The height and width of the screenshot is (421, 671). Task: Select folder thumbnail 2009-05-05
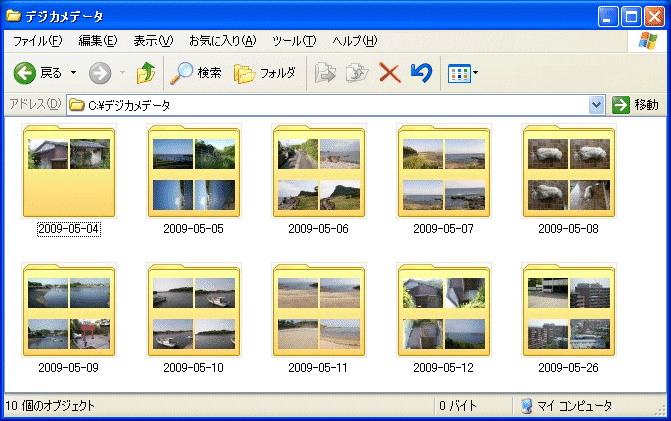194,171
